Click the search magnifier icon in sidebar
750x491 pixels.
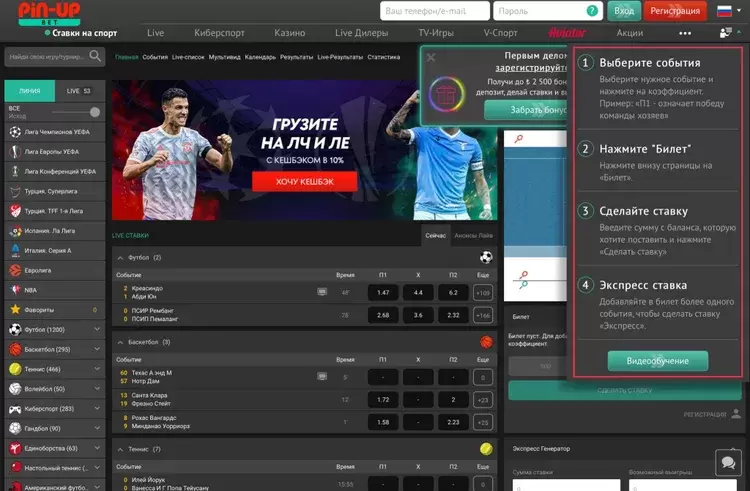(x=95, y=56)
